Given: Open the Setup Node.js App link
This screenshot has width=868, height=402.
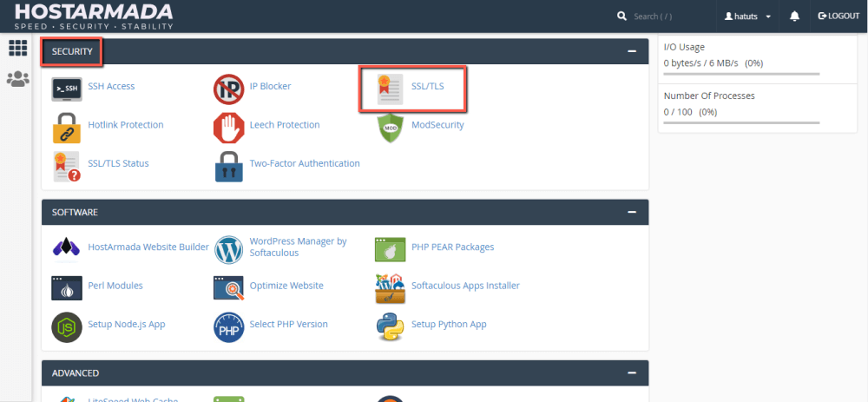Looking at the screenshot, I should tap(127, 325).
